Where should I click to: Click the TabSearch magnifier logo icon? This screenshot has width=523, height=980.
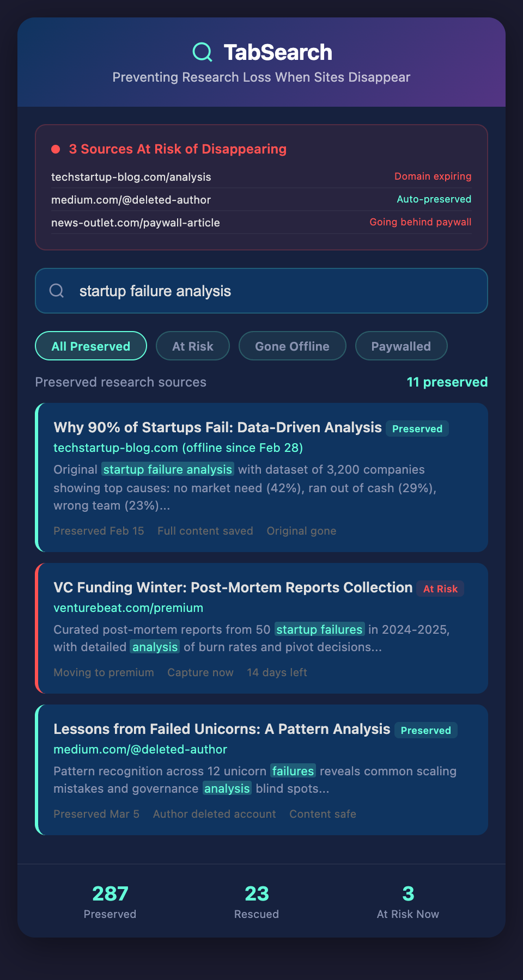pos(203,52)
